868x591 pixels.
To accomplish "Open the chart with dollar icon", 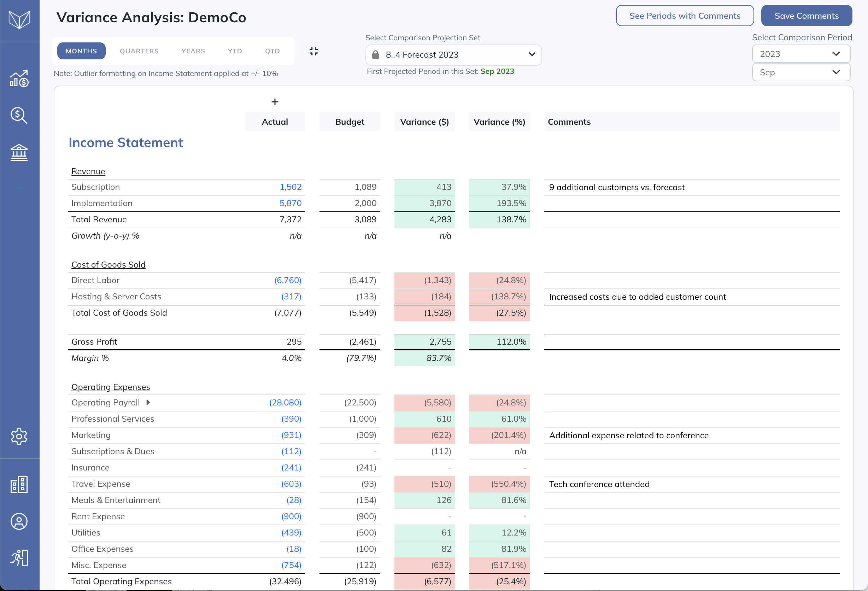I will click(19, 79).
